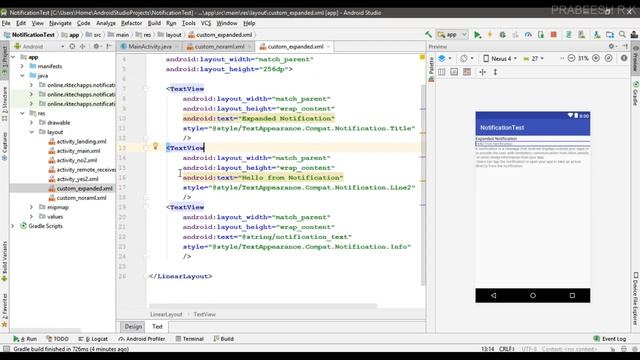The width and height of the screenshot is (640, 360).
Task: Open the TODO tool window
Action: tap(57, 339)
